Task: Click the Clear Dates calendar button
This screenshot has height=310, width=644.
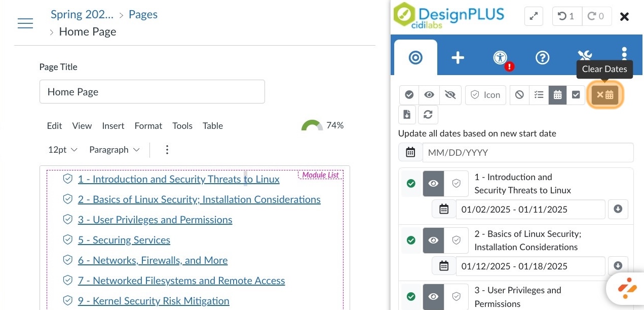Action: [604, 95]
